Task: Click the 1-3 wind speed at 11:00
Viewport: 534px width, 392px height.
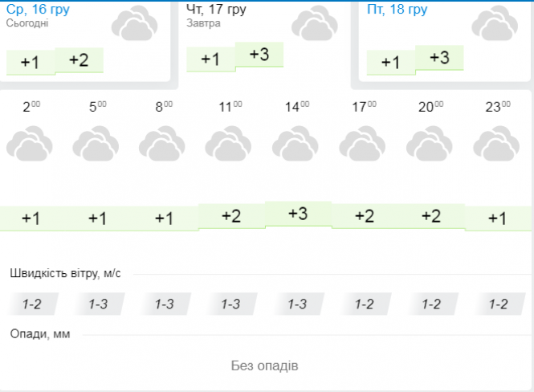Action: (230, 304)
